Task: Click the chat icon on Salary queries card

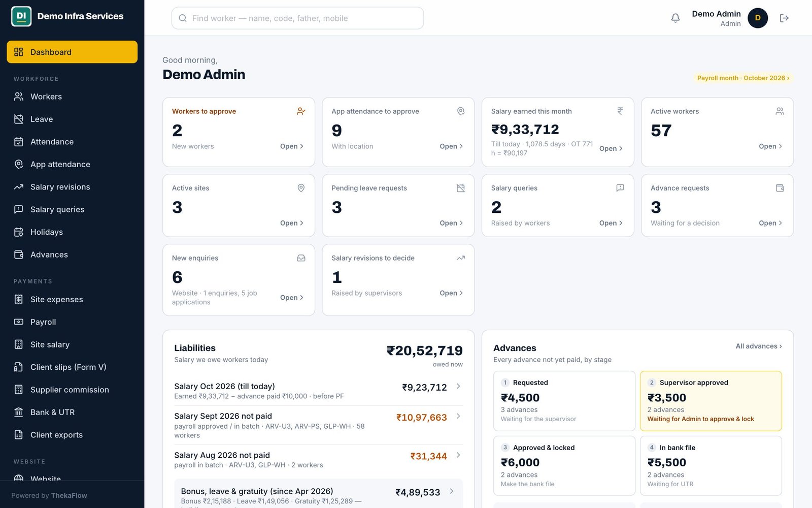Action: pos(620,188)
